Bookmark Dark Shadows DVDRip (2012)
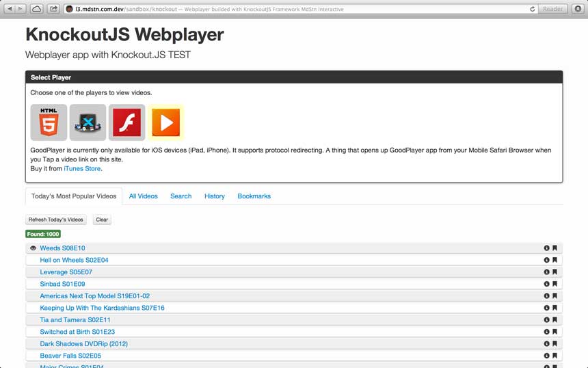The height and width of the screenshot is (368, 588). [554, 344]
